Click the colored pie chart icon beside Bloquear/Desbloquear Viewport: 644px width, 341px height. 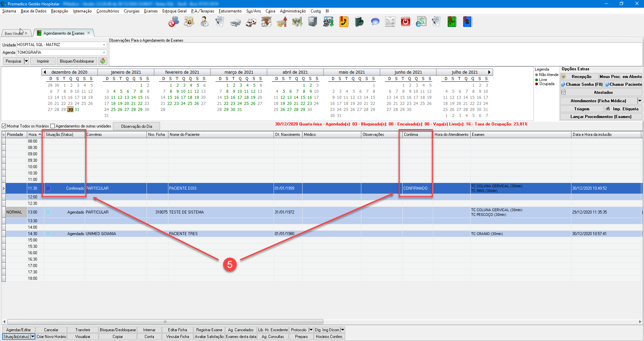pyautogui.click(x=103, y=61)
